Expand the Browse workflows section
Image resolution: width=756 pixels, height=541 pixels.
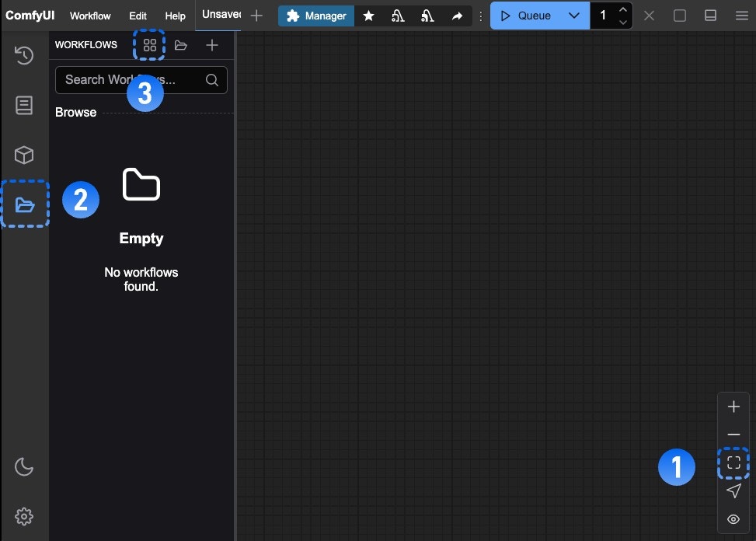[x=75, y=112]
